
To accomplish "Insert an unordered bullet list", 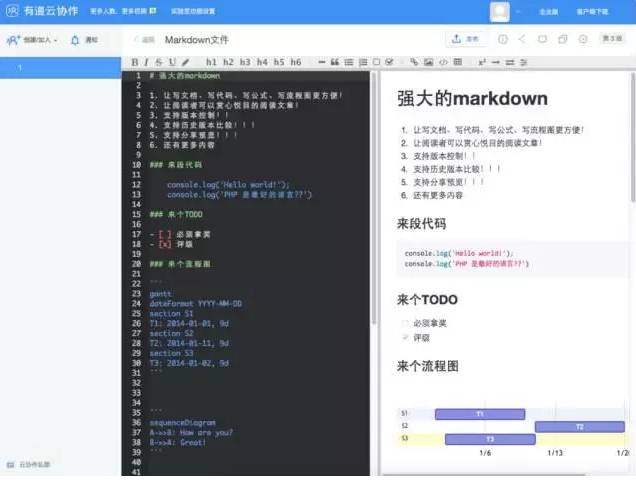I will click(349, 62).
